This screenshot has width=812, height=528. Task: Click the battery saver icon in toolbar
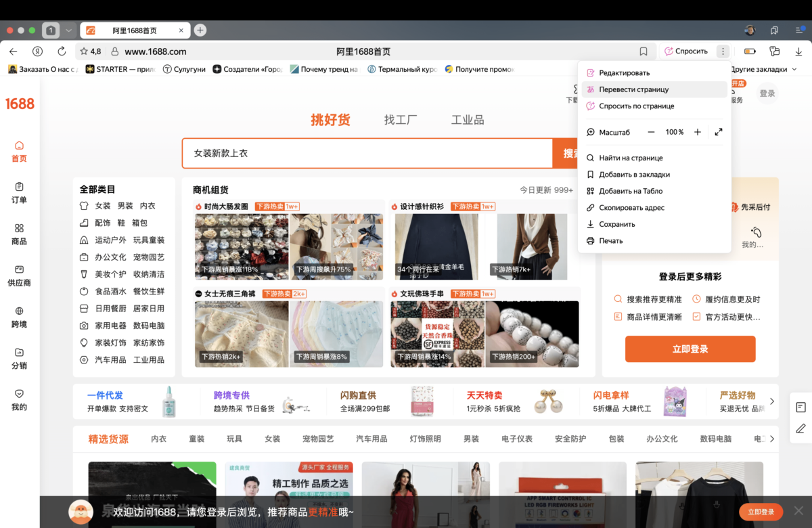click(750, 51)
